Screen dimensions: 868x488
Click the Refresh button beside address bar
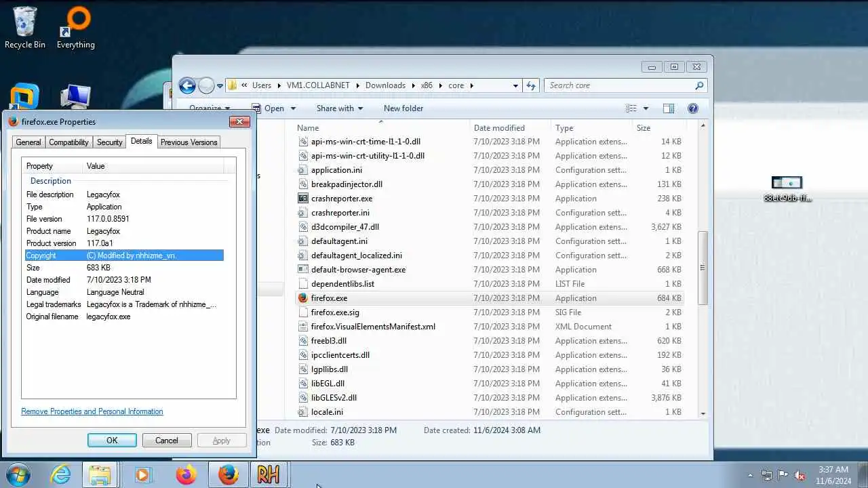(531, 85)
